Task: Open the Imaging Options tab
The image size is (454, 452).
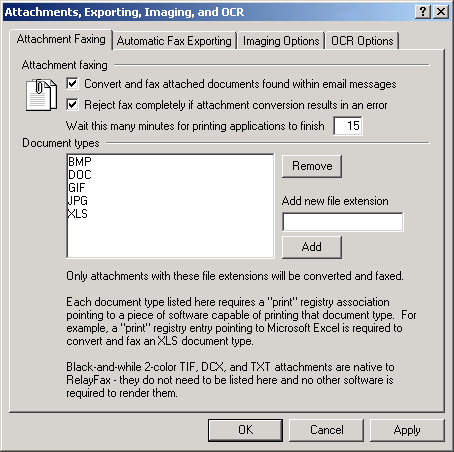Action: (x=281, y=41)
